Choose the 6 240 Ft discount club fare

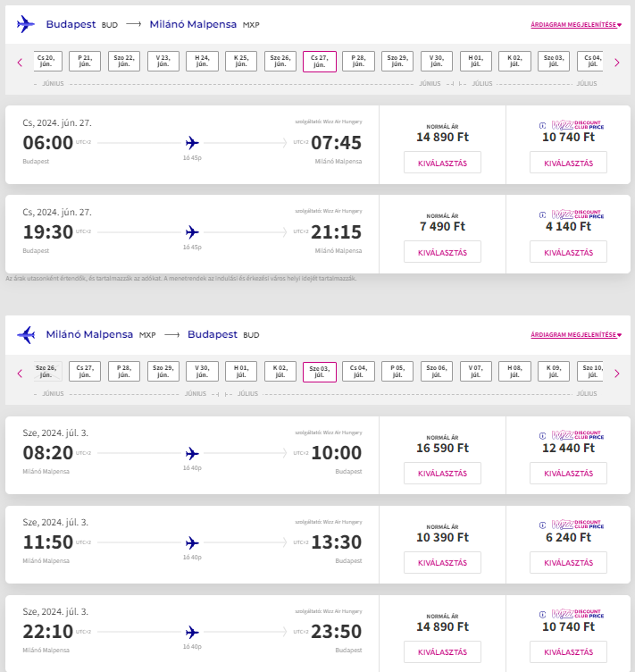(x=568, y=562)
